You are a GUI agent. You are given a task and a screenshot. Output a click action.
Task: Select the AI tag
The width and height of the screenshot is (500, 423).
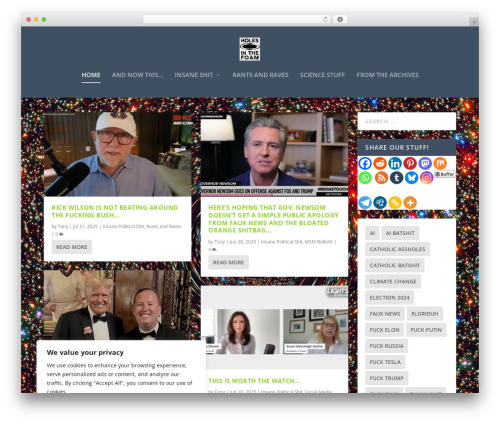coord(372,233)
